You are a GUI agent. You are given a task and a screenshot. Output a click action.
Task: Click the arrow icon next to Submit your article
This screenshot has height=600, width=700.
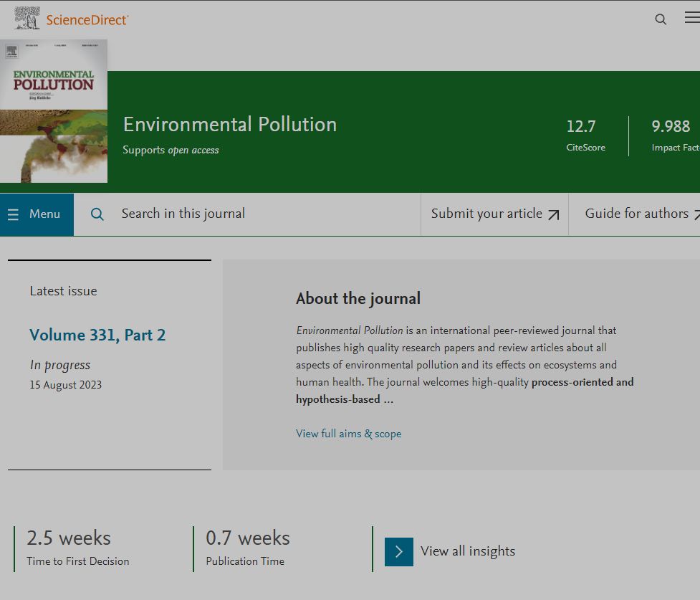pyautogui.click(x=553, y=214)
